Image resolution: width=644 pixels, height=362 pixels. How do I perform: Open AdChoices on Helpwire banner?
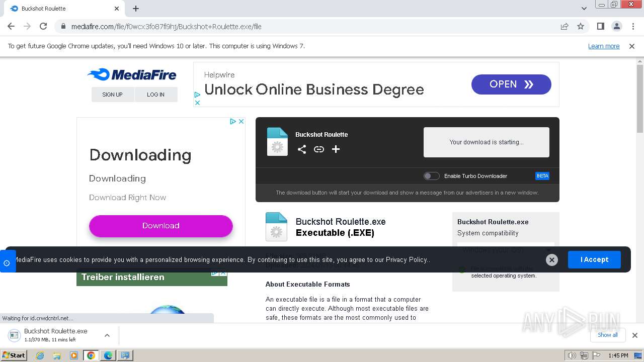coord(197,95)
